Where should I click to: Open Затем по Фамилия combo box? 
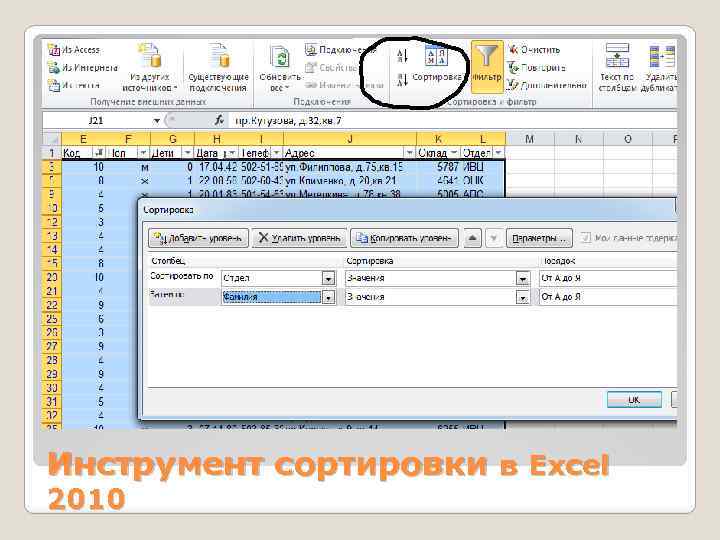pos(279,297)
